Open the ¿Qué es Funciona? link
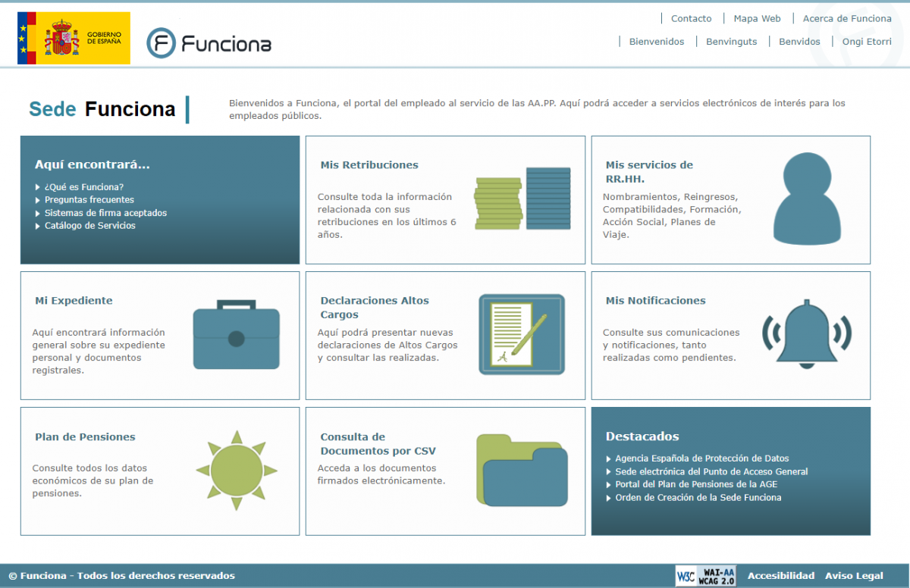 click(x=84, y=187)
